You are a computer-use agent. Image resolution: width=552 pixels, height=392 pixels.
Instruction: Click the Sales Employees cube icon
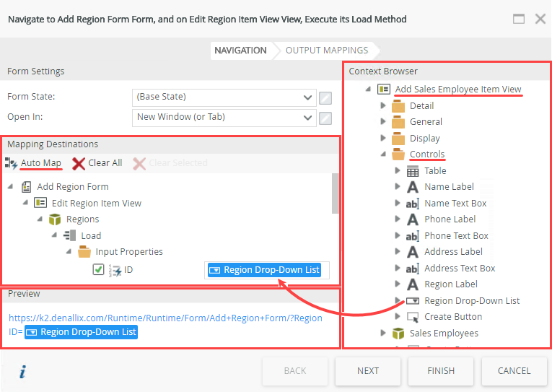[398, 334]
